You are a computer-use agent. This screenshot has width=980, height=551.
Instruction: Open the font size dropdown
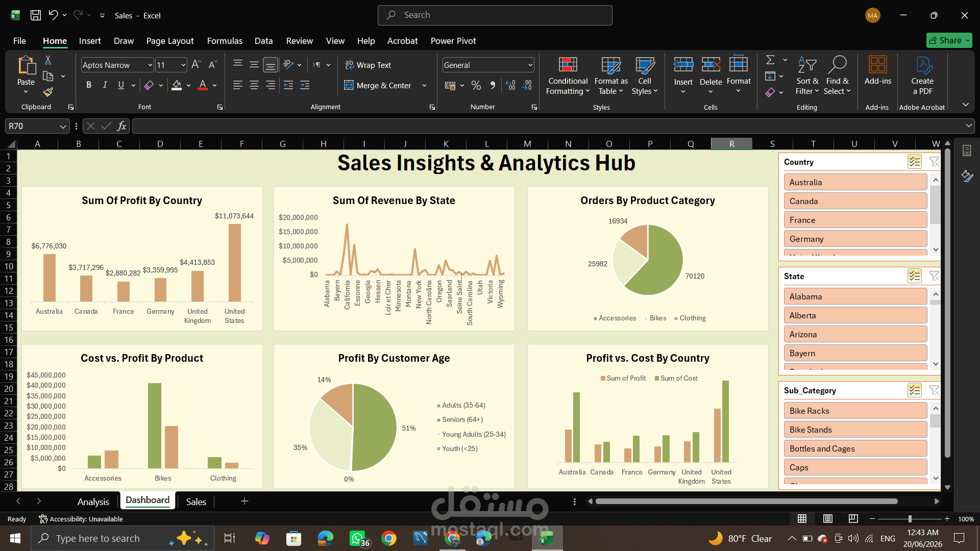click(183, 65)
